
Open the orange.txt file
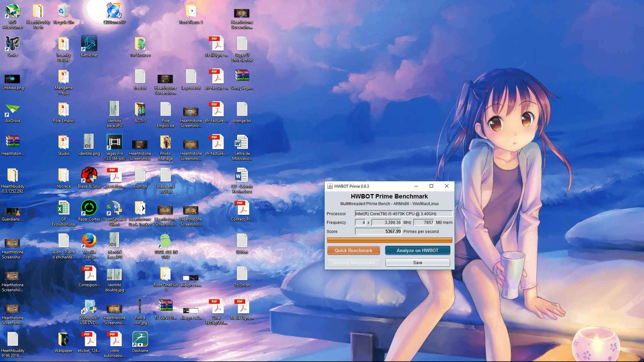click(x=242, y=112)
